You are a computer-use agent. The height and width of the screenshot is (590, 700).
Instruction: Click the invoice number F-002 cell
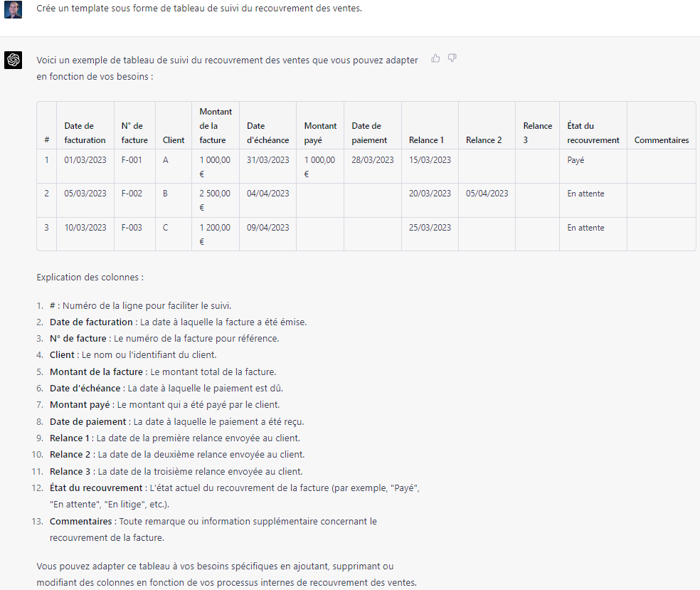coord(132,194)
